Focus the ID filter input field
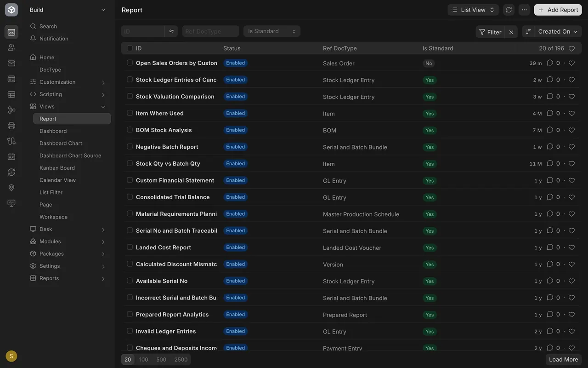 click(x=143, y=31)
